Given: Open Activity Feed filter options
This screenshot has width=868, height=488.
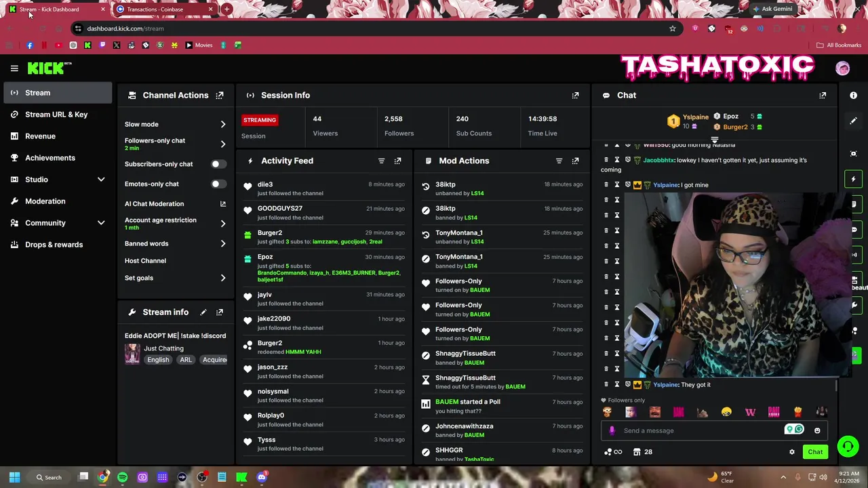Looking at the screenshot, I should (381, 161).
